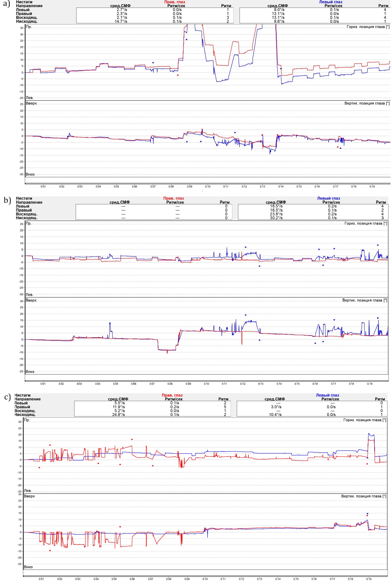Click the 0:13 time tick in panel b
Screen dimensions: 391x588
[x=260, y=384]
